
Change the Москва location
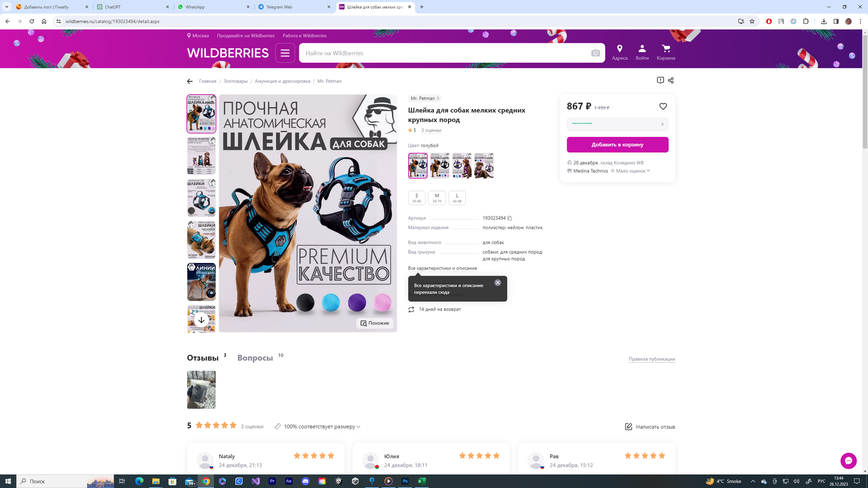(x=198, y=36)
